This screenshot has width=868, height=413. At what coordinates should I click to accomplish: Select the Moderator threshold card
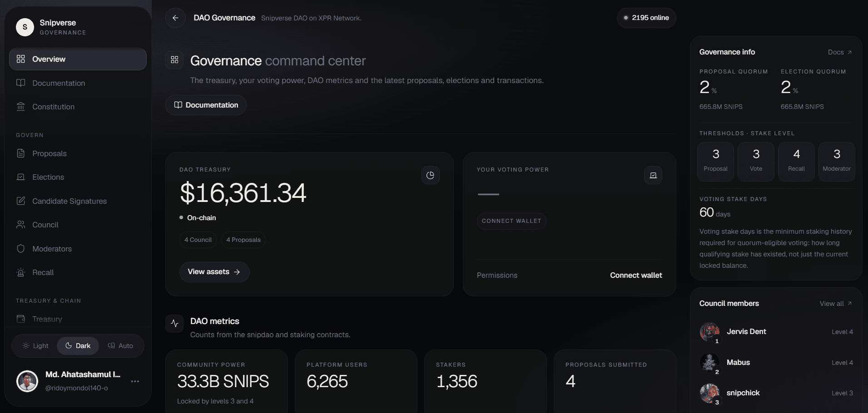click(x=837, y=162)
